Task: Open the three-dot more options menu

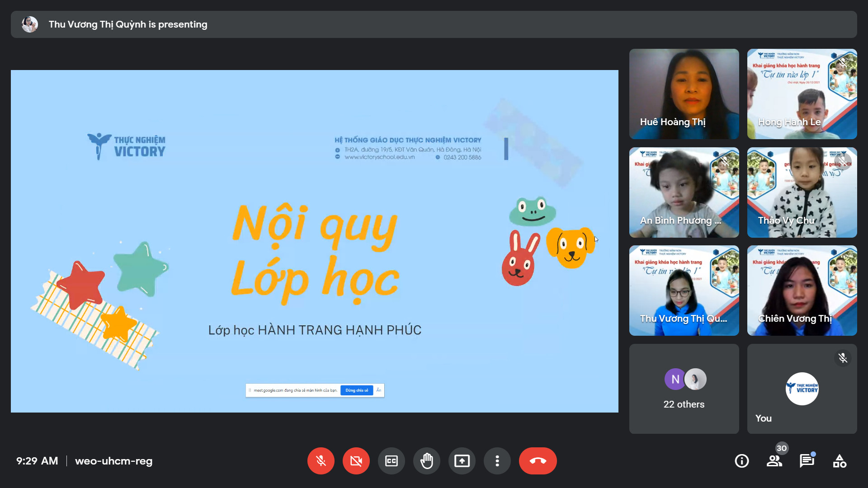Action: pos(497,461)
